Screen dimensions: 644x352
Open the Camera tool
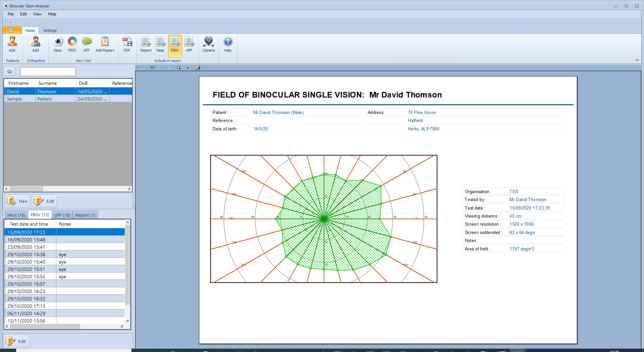(208, 44)
